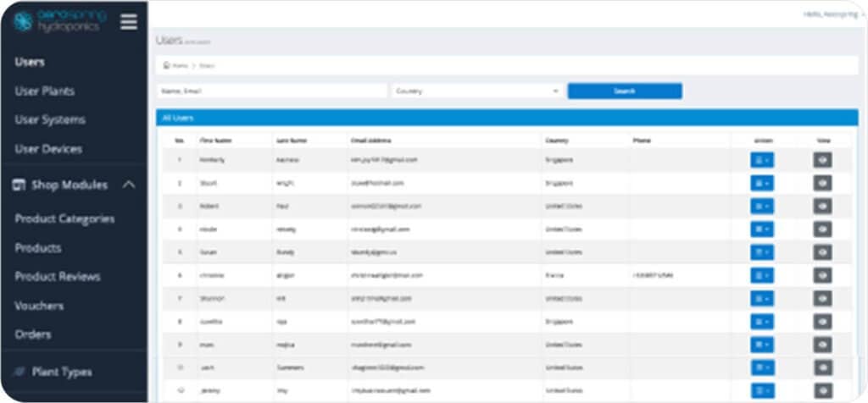View user row 11 with the eye icon
Viewport: 868px width, 403px height.
(x=822, y=390)
